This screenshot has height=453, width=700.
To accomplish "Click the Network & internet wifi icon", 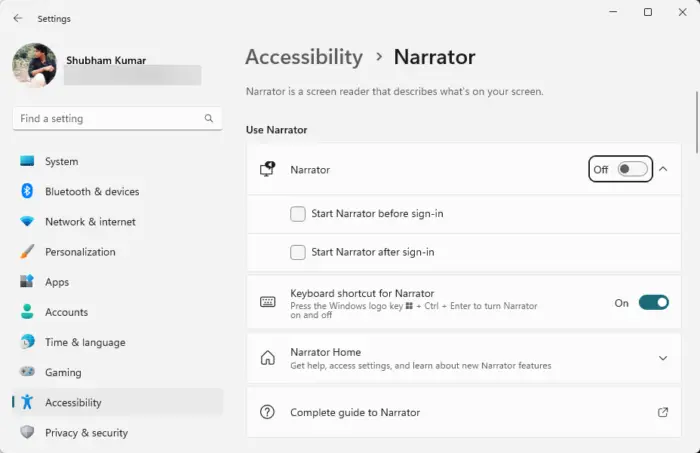I will point(27,222).
